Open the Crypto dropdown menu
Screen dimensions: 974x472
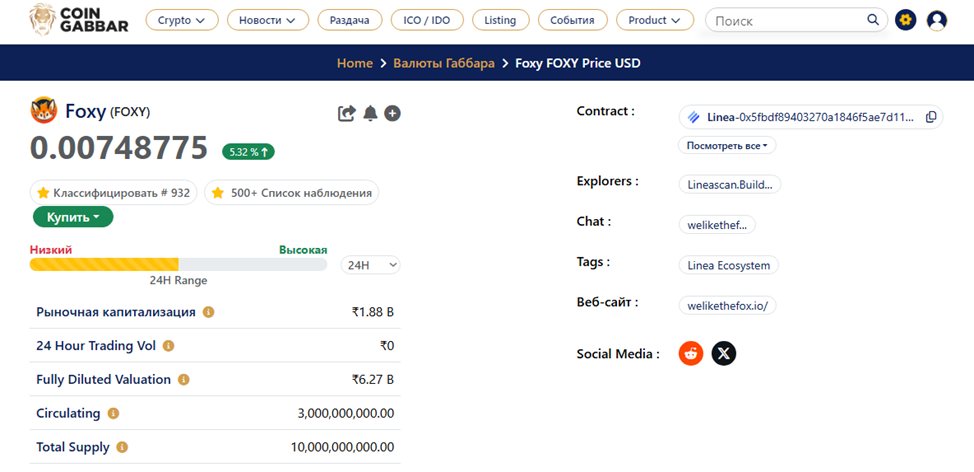pos(181,20)
